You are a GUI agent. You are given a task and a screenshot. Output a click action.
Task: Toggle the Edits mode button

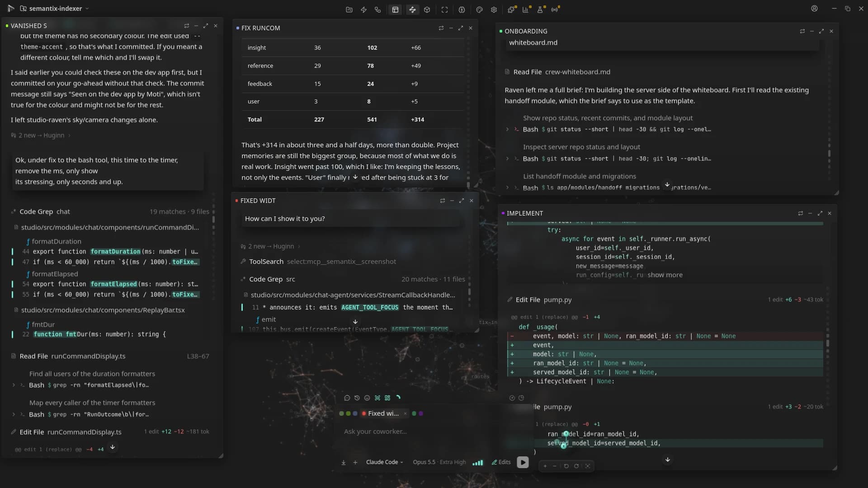(501, 462)
